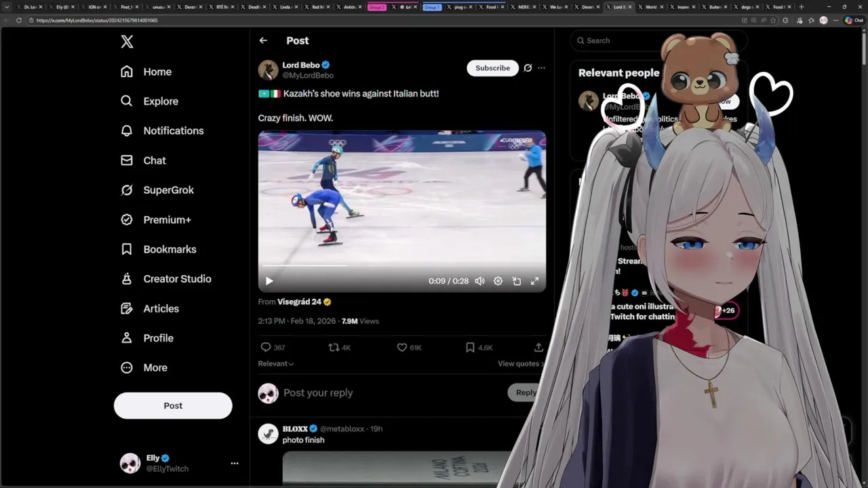Click the back arrow beside Post
This screenshot has width=868, height=488.
(263, 41)
